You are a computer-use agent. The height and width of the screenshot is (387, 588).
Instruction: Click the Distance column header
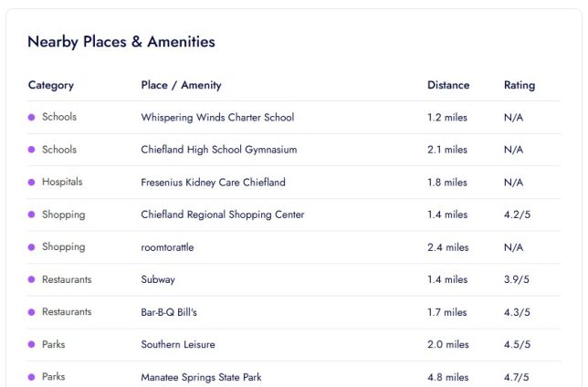point(448,86)
